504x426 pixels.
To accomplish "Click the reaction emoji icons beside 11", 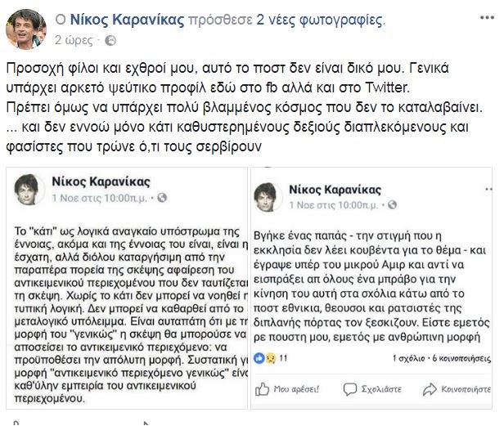I will coord(265,357).
